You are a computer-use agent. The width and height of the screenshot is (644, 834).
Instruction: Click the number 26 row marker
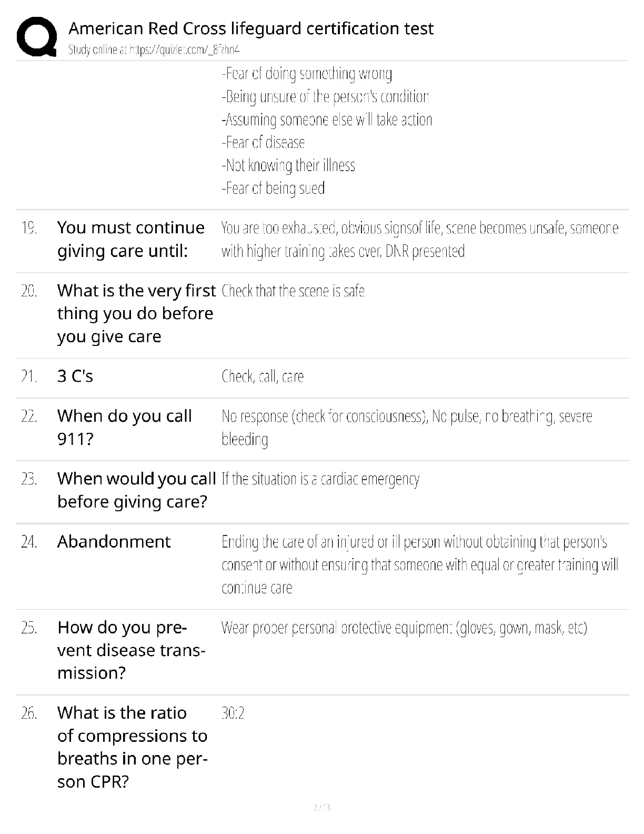click(x=29, y=713)
